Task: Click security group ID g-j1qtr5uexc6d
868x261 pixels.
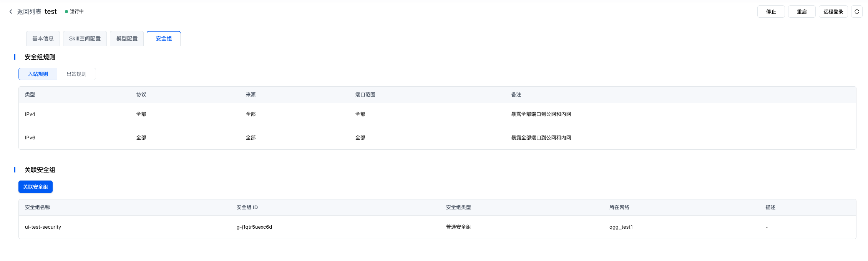Action: click(x=254, y=227)
